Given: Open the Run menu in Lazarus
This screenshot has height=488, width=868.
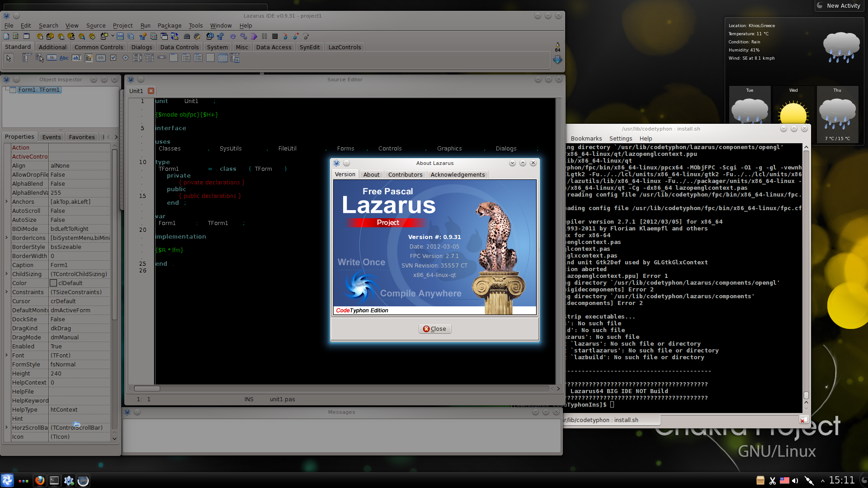Looking at the screenshot, I should pyautogui.click(x=145, y=26).
